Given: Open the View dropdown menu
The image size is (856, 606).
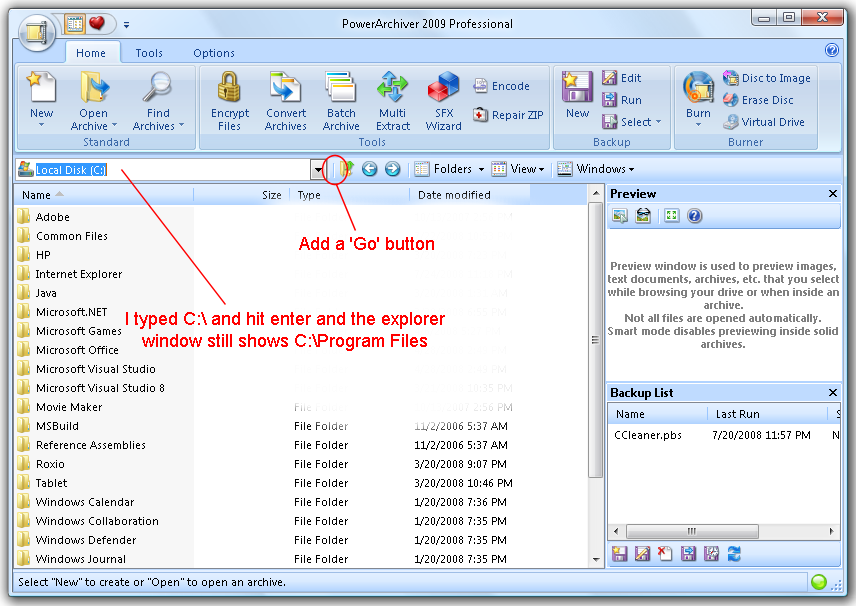Looking at the screenshot, I should point(518,169).
